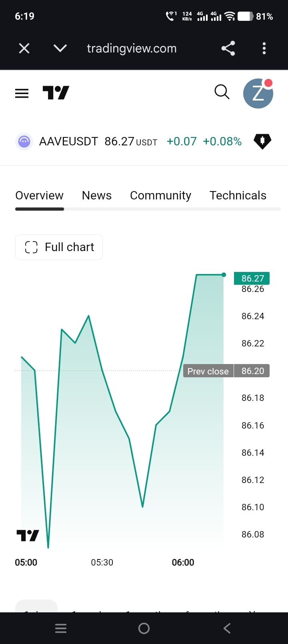Tap the AAVEUSDT symbol name
The image size is (288, 644).
point(68,141)
